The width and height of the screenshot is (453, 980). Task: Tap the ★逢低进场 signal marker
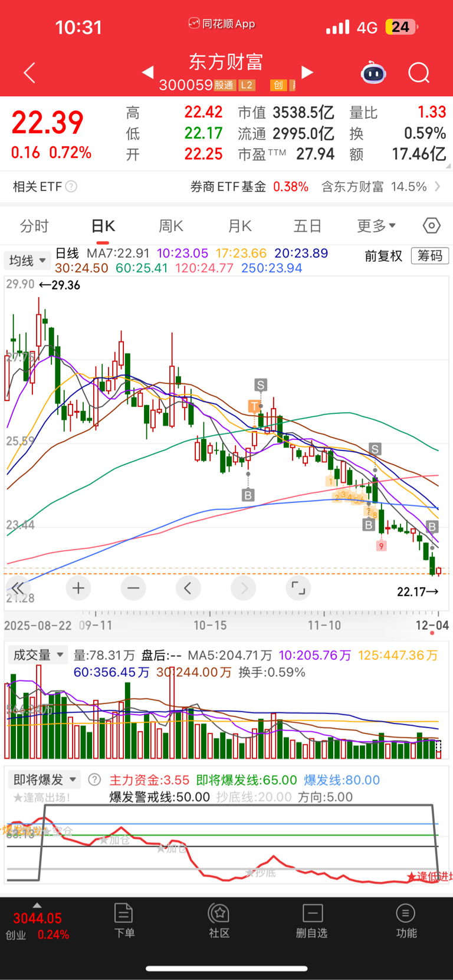[429, 877]
